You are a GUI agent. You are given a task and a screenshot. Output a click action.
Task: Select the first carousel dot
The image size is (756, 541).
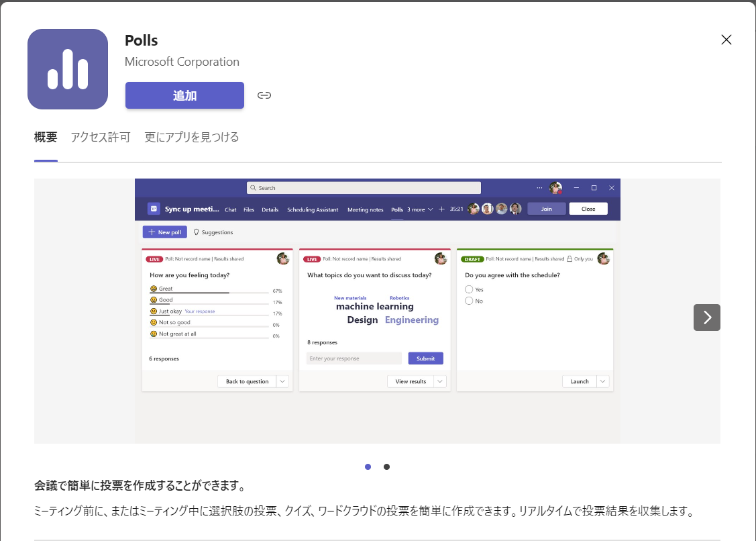click(x=368, y=466)
